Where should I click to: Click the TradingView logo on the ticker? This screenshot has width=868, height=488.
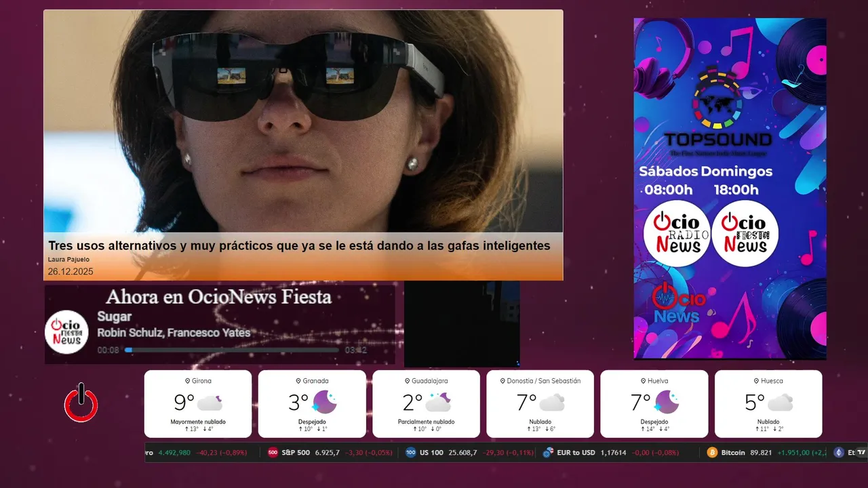click(861, 452)
